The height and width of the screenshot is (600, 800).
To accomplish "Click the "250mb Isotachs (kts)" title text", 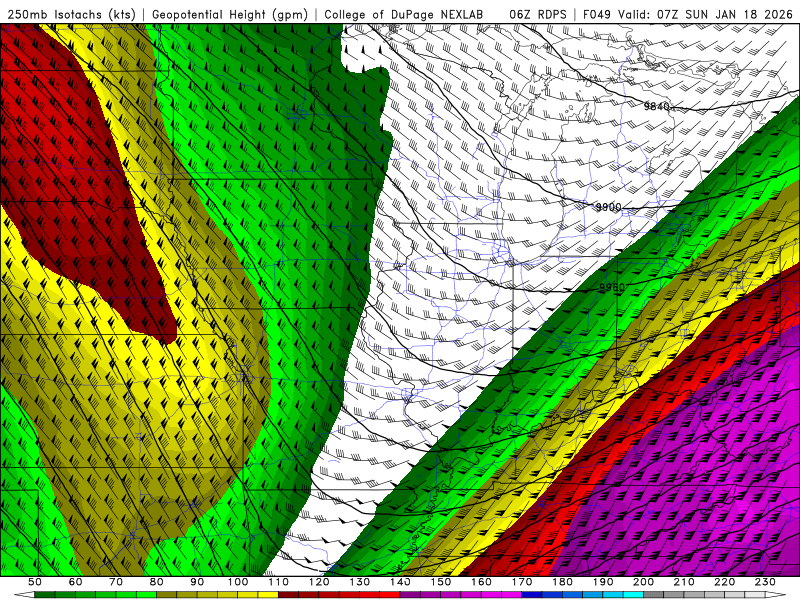I will click(x=71, y=14).
